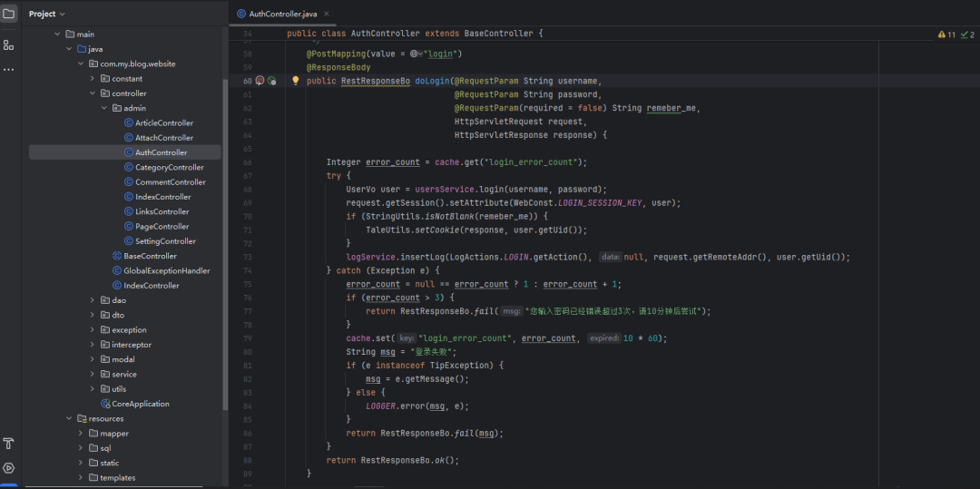The height and width of the screenshot is (489, 980).
Task: Select GlobalExceptionHandler in the project tree
Action: tap(162, 270)
